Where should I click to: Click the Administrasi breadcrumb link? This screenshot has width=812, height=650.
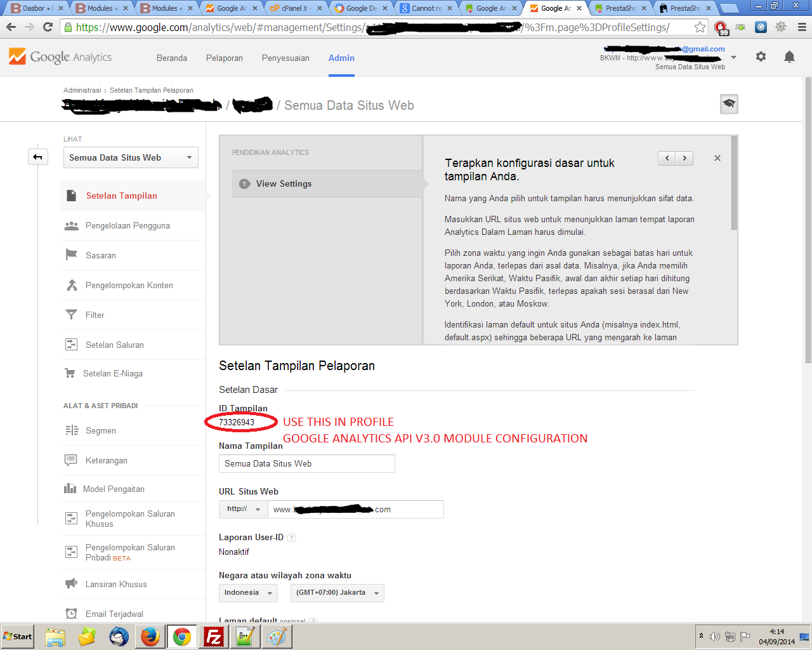(82, 90)
